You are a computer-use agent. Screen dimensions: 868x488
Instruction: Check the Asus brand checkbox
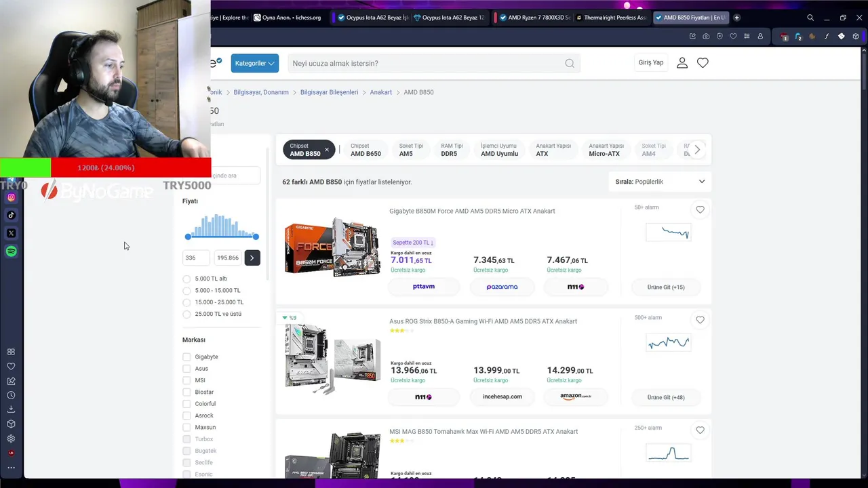(x=186, y=369)
